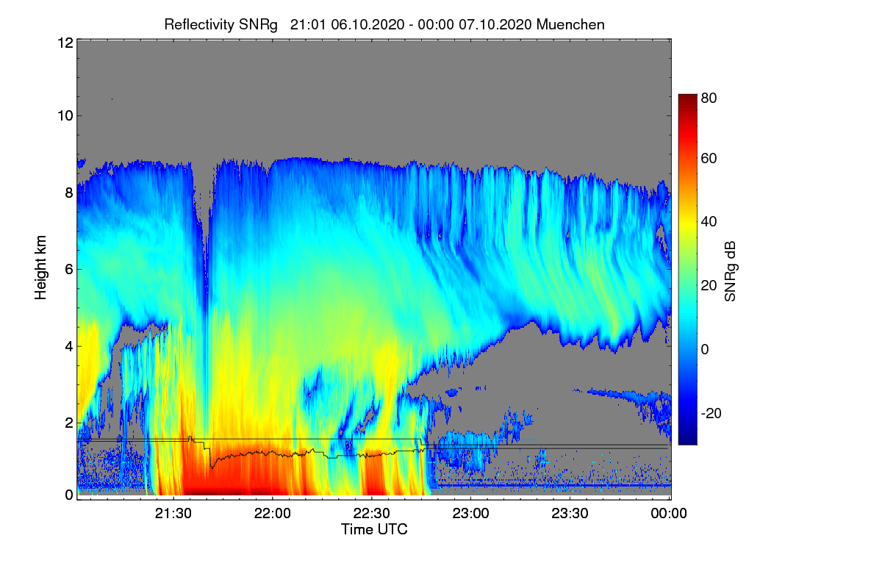Click the 22:30 time tick label
This screenshot has width=882, height=588.
click(372, 514)
